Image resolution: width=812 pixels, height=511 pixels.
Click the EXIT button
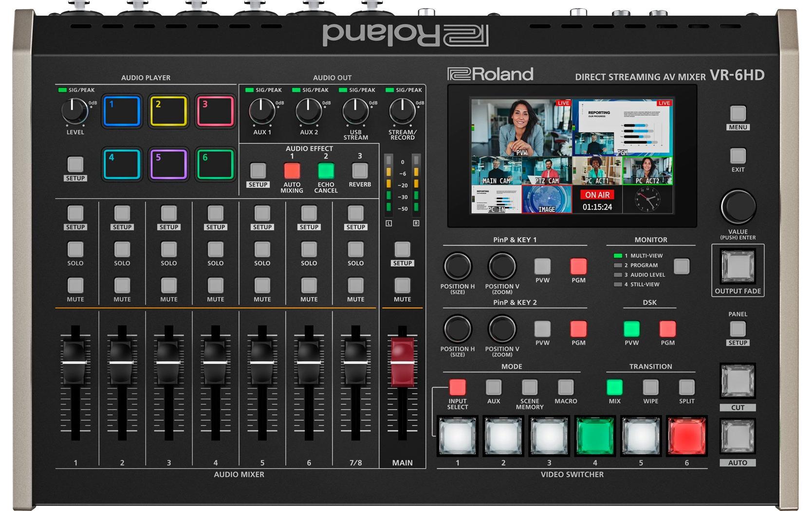point(738,156)
